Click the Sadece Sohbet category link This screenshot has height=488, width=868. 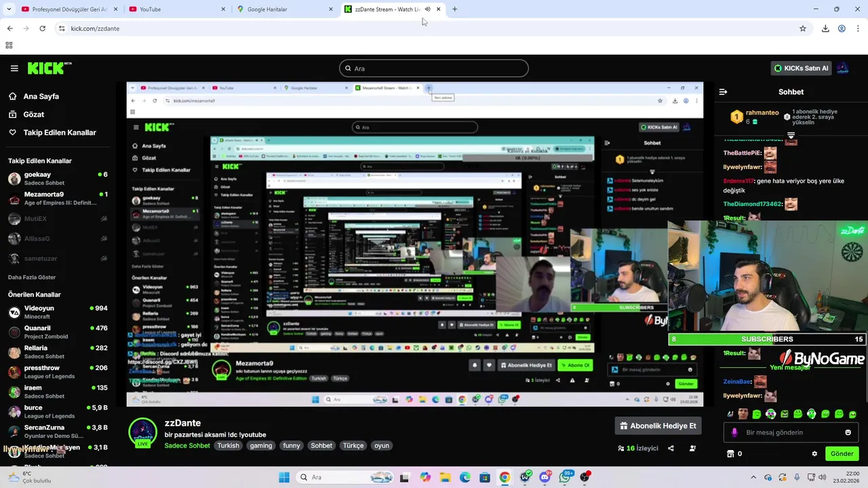[187, 445]
